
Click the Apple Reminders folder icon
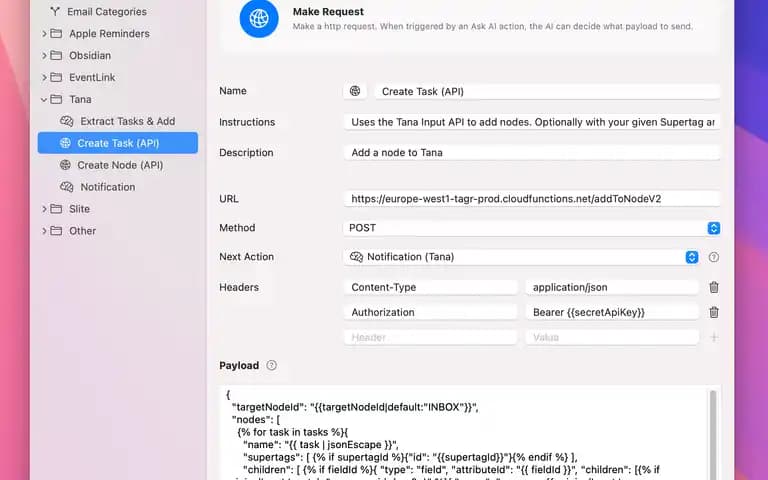[56, 33]
